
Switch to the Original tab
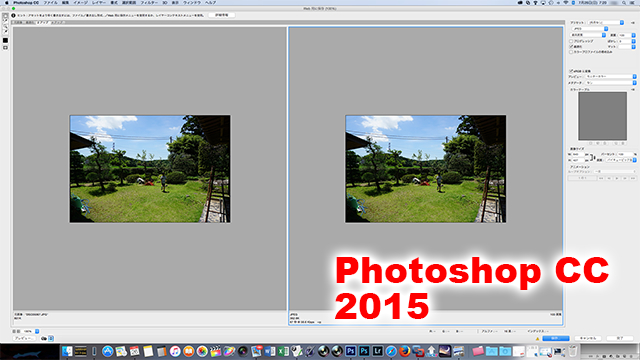18,23
